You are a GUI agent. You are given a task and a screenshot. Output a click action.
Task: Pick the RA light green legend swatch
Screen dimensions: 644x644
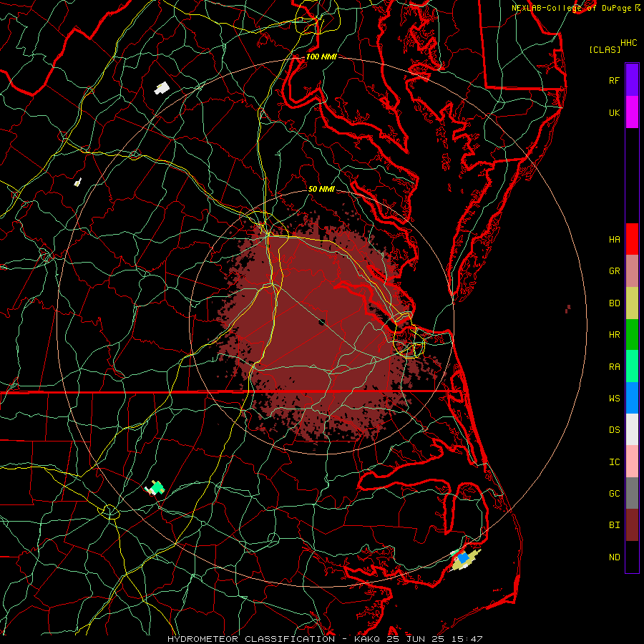point(632,366)
